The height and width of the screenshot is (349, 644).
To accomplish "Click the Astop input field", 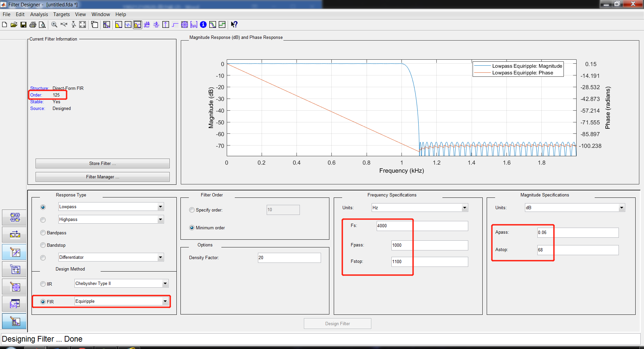I will [578, 250].
